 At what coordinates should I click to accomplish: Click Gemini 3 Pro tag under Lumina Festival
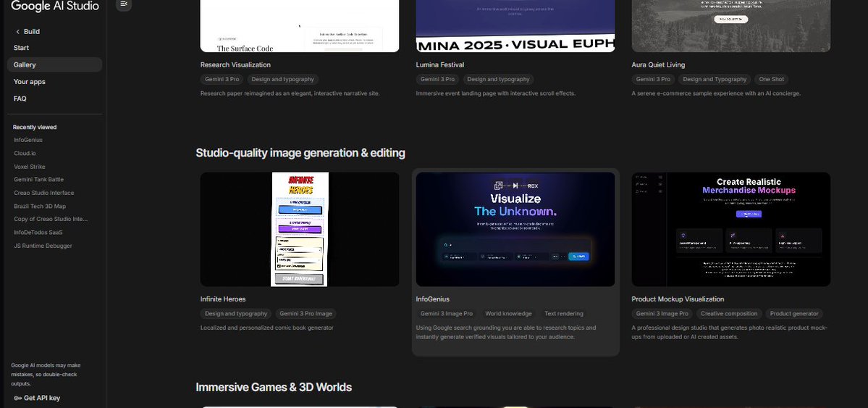point(437,79)
